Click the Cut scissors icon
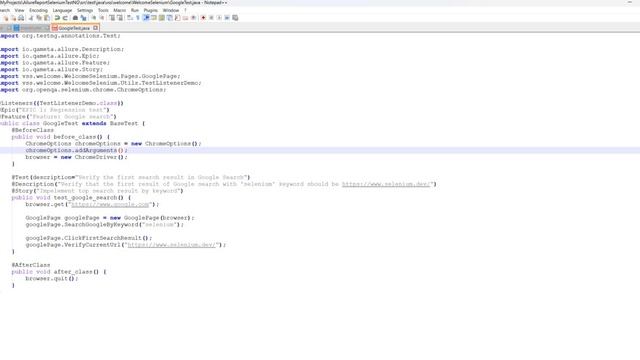 coord(31,18)
